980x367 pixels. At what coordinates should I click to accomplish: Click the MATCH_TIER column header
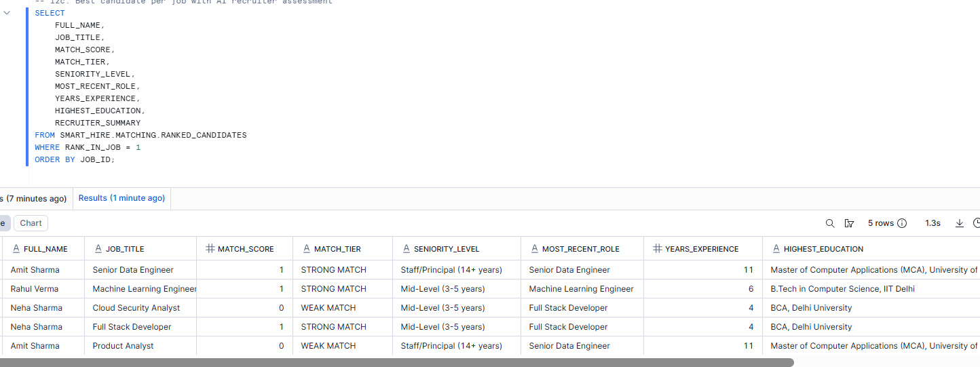337,249
